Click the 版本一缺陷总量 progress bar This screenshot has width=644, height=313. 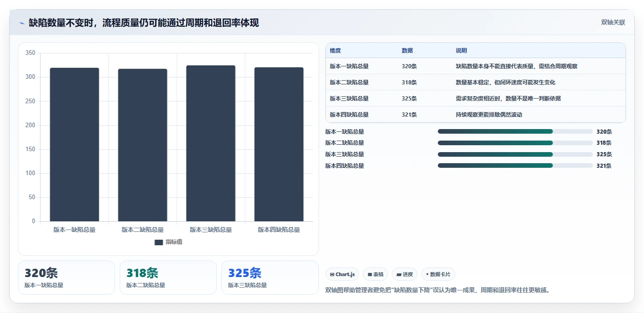click(x=515, y=131)
